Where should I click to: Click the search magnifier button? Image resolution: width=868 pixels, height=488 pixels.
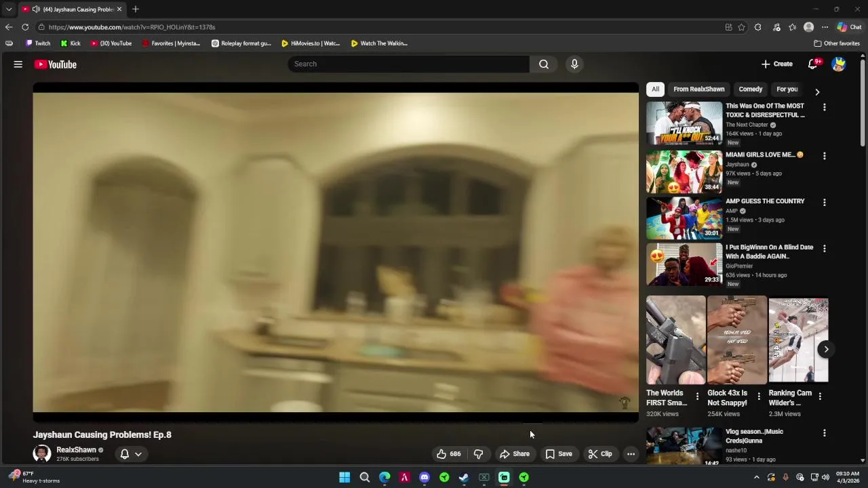[544, 64]
